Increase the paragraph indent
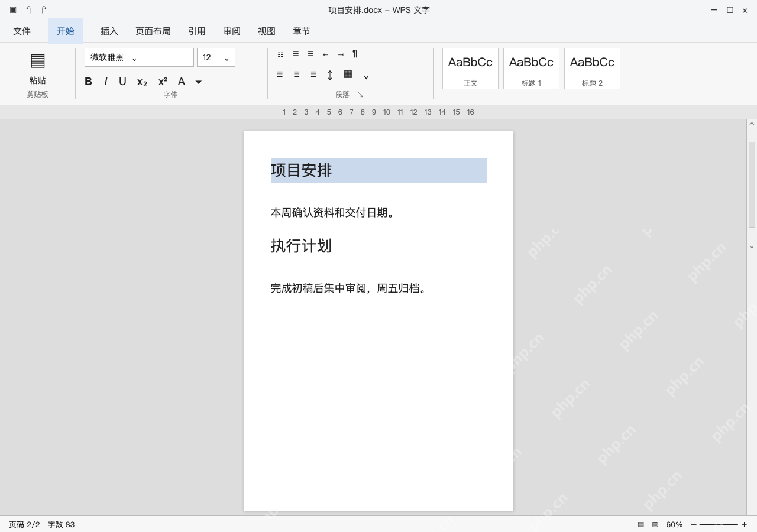Viewport: 757px width, 532px height. (x=341, y=54)
